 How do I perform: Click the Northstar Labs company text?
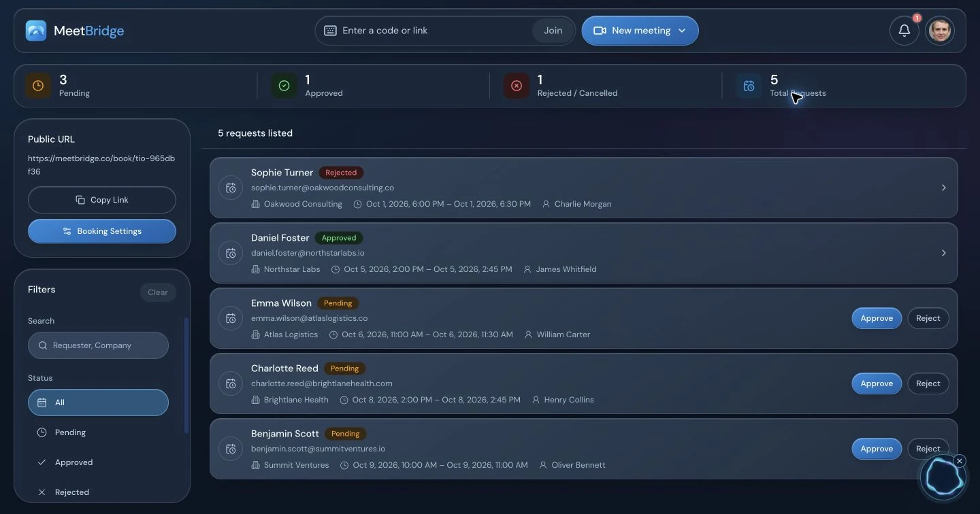(x=292, y=269)
